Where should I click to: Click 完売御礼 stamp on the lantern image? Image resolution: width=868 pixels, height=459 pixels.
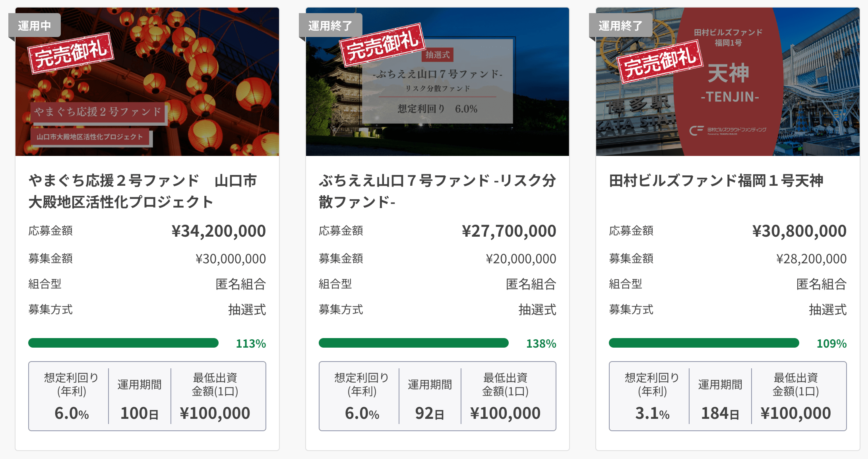(71, 53)
